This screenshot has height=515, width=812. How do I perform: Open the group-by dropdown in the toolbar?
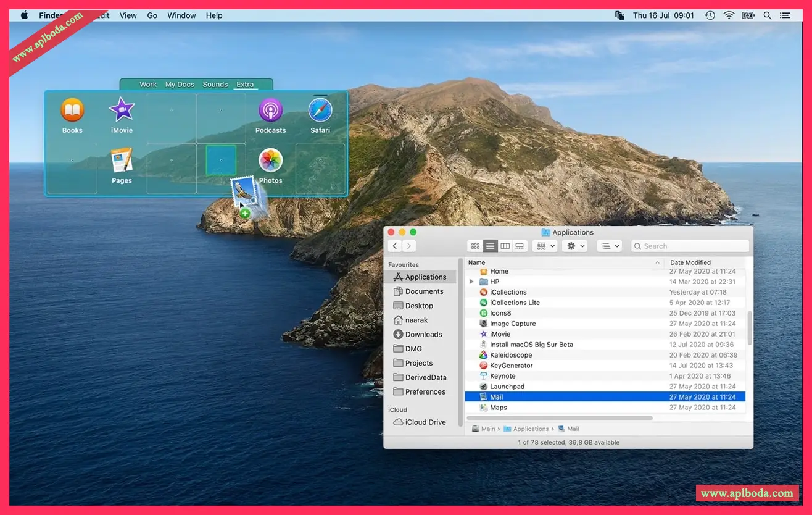pyautogui.click(x=544, y=246)
